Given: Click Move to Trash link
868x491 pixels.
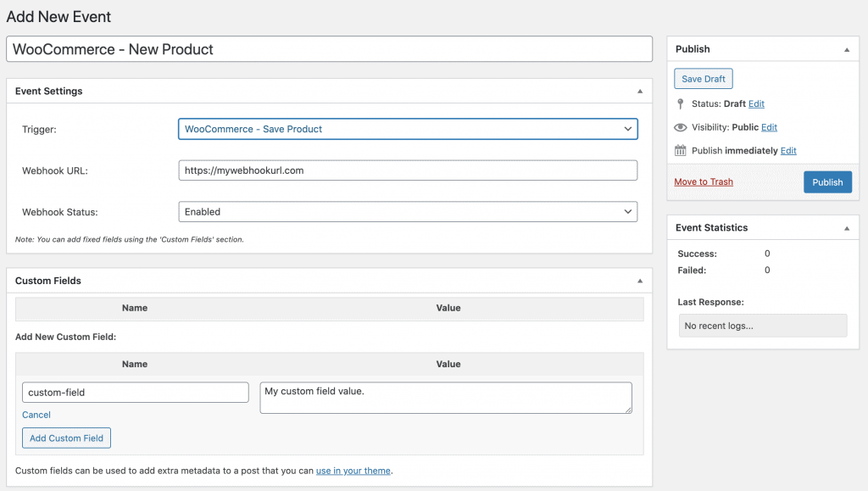Looking at the screenshot, I should tap(704, 181).
